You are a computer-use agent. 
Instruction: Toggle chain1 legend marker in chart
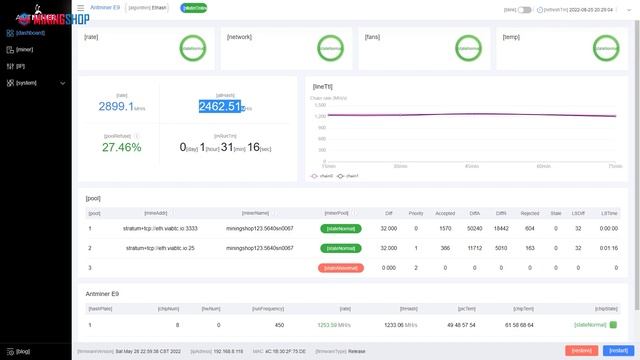point(340,176)
